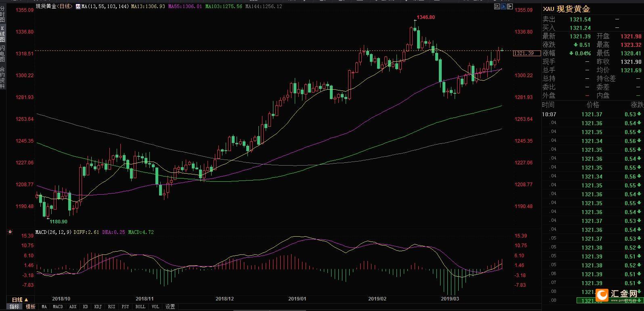Apply the PSY indicator button

pyautogui.click(x=125, y=307)
